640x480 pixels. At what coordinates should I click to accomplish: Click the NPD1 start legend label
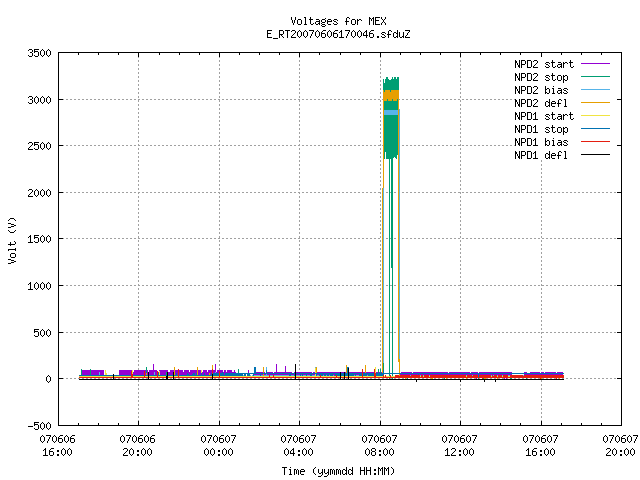click(x=544, y=116)
